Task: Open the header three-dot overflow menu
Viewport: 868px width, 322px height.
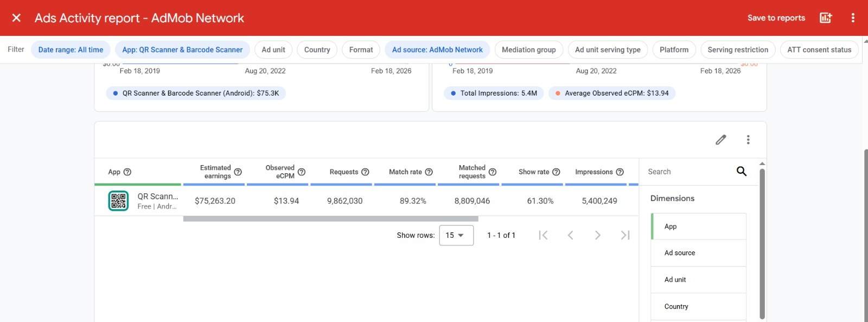Action: click(x=853, y=18)
